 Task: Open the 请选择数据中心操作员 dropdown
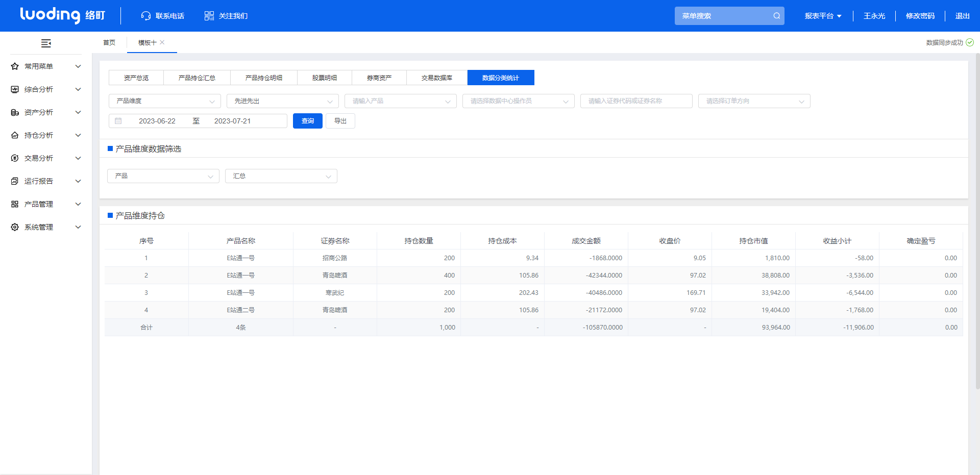click(x=519, y=101)
